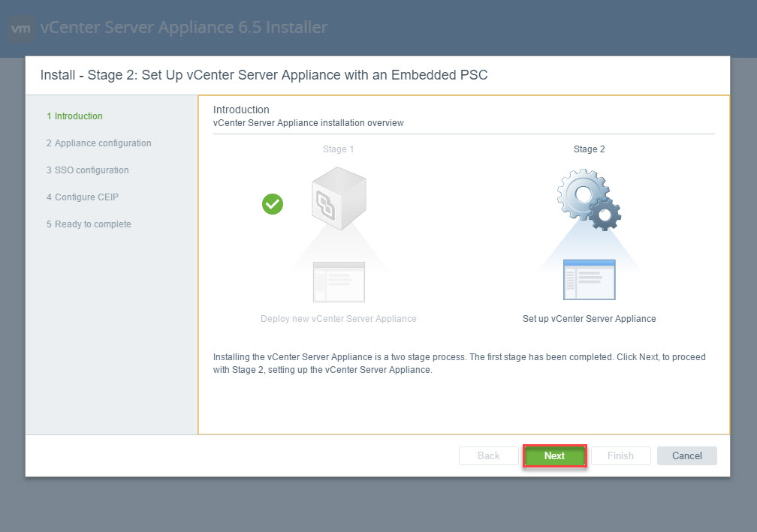757x532 pixels.
Task: Click the faded Stage 1 window icon
Action: pyautogui.click(x=338, y=281)
